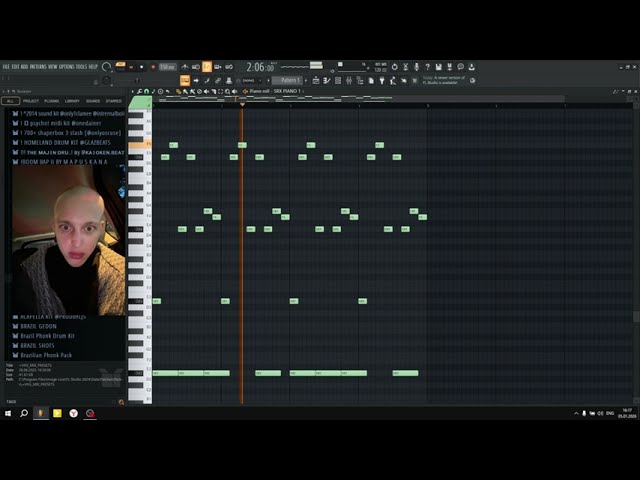The image size is (640, 480).
Task: Click the tempo display field
Action: coord(167,67)
